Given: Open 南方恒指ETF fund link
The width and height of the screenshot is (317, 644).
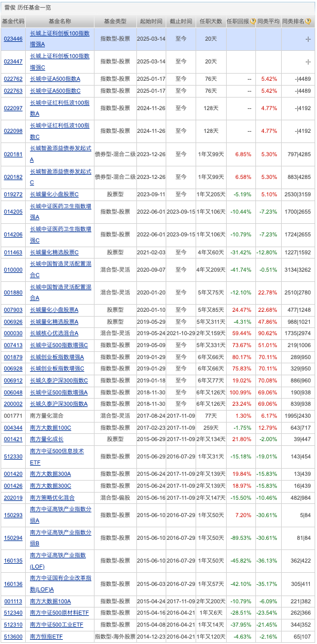Looking at the screenshot, I should pos(47,637).
